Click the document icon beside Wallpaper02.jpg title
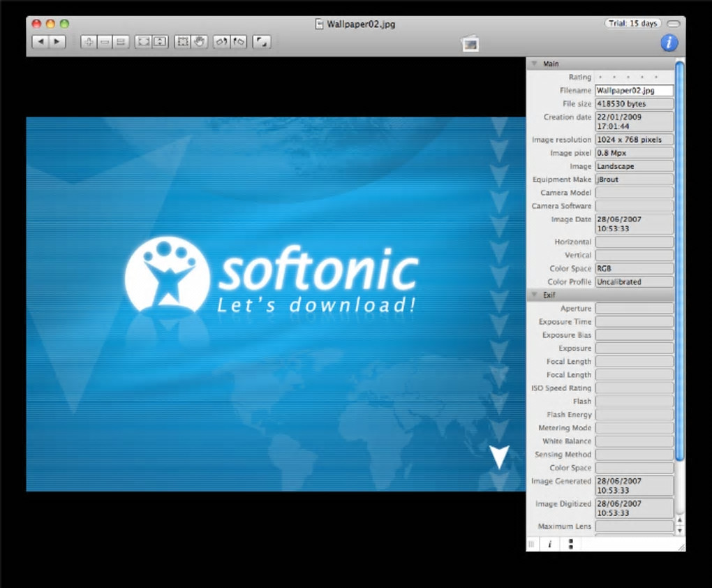This screenshot has width=712, height=588. 319,24
